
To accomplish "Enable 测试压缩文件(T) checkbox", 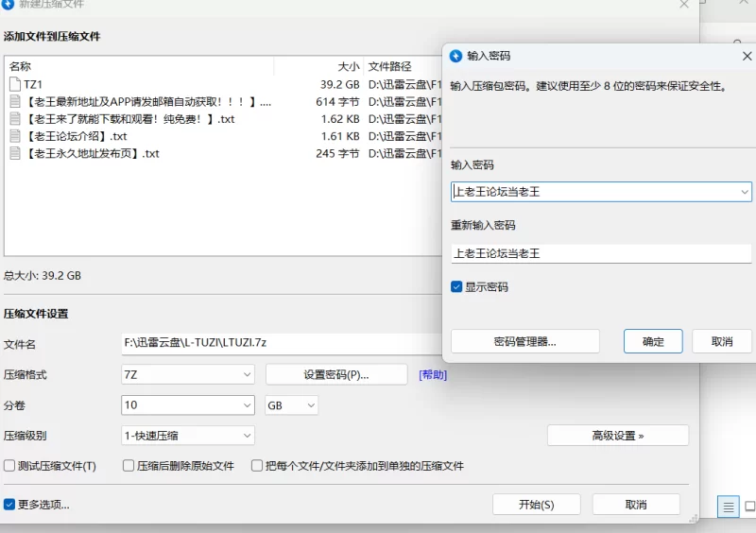I will click(9, 466).
